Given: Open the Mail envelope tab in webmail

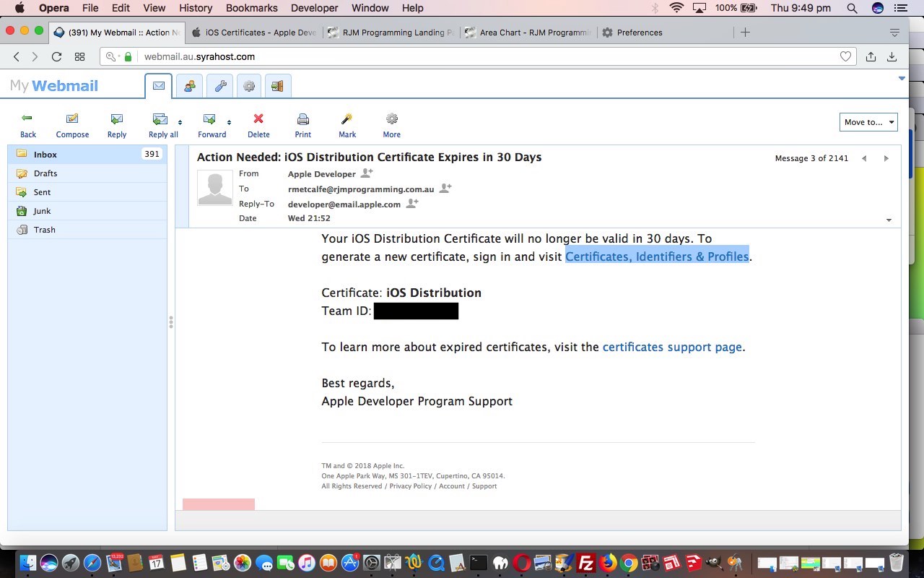Looking at the screenshot, I should pyautogui.click(x=159, y=86).
